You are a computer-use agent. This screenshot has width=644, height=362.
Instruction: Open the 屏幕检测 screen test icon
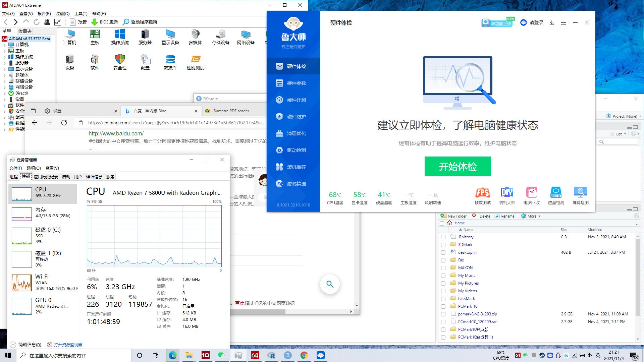[580, 195]
